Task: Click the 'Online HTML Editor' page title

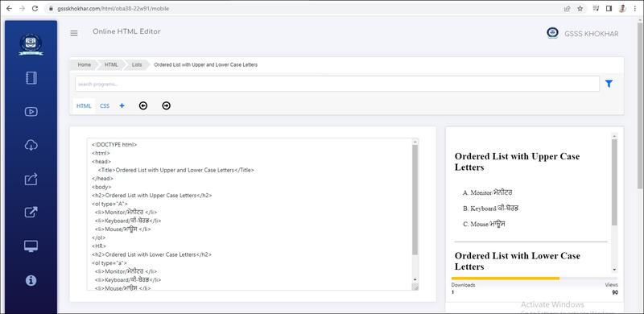Action: point(126,31)
